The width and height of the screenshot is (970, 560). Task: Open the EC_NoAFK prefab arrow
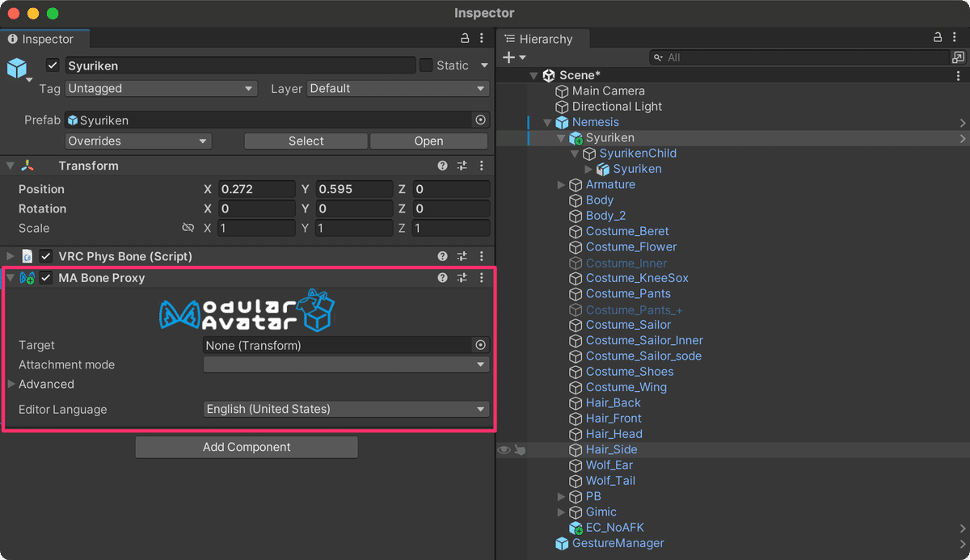pos(963,528)
